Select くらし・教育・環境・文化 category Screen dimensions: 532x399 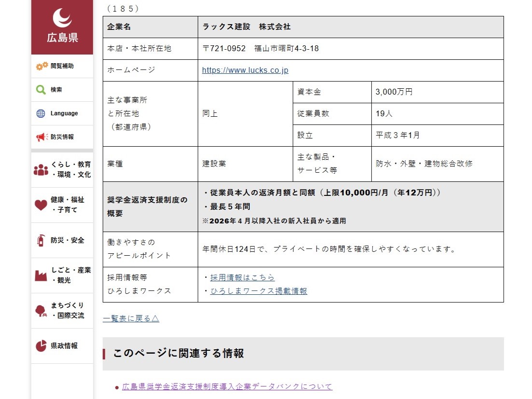62,170
